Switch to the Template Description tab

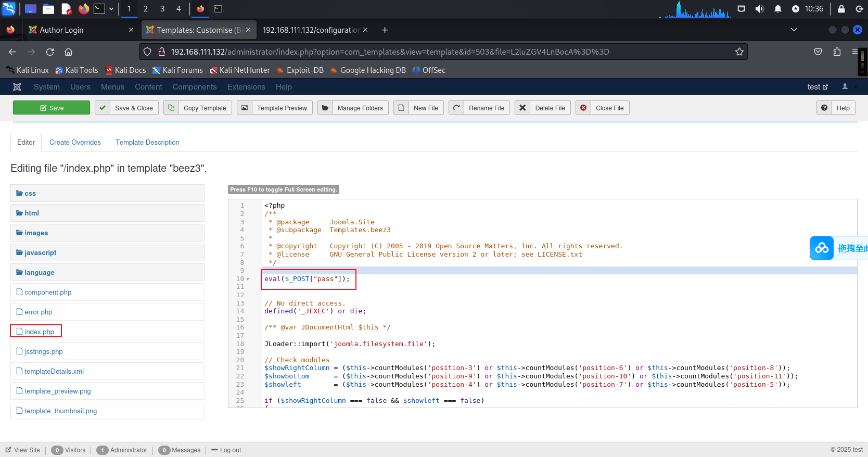point(147,142)
